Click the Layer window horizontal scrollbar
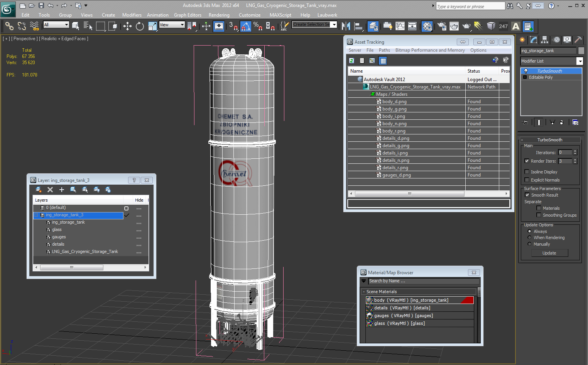The image size is (588, 365). click(x=71, y=267)
